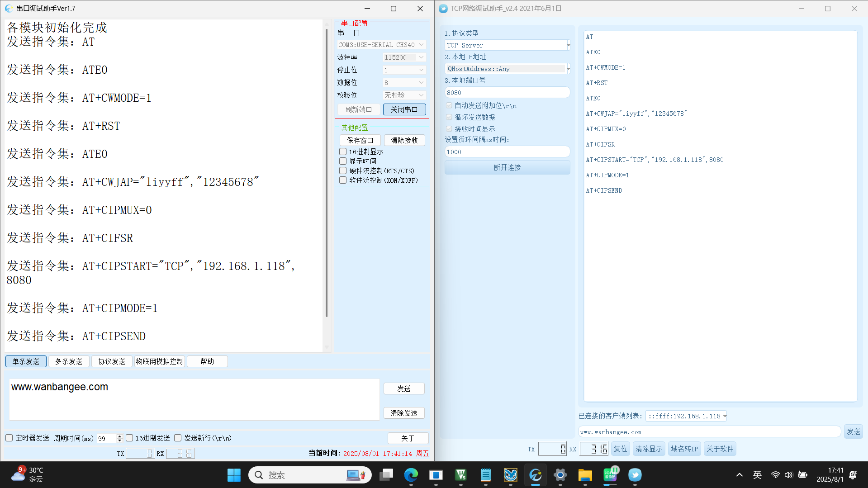Switch to the 物联网模拟控制 tab
This screenshot has height=488, width=868.
(x=160, y=361)
